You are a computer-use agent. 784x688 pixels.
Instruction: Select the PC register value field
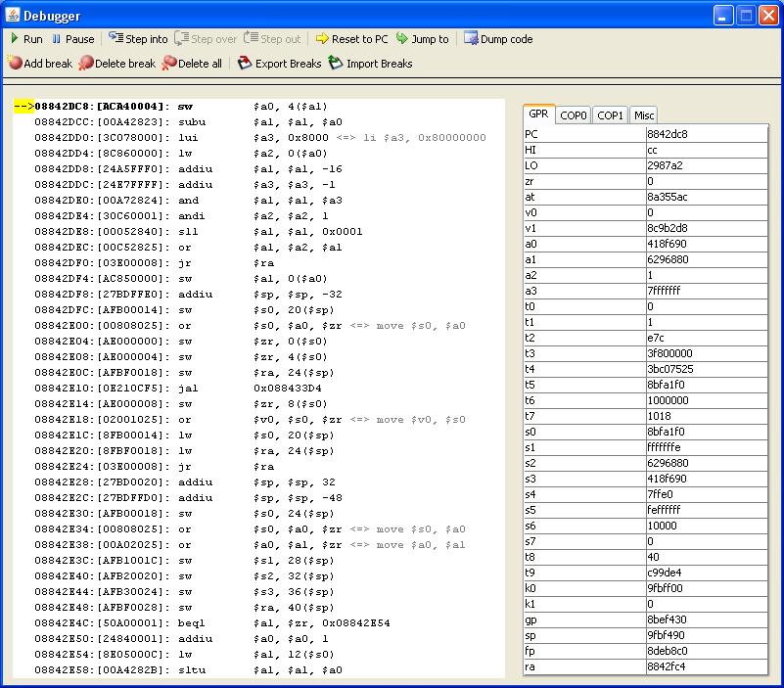click(706, 135)
